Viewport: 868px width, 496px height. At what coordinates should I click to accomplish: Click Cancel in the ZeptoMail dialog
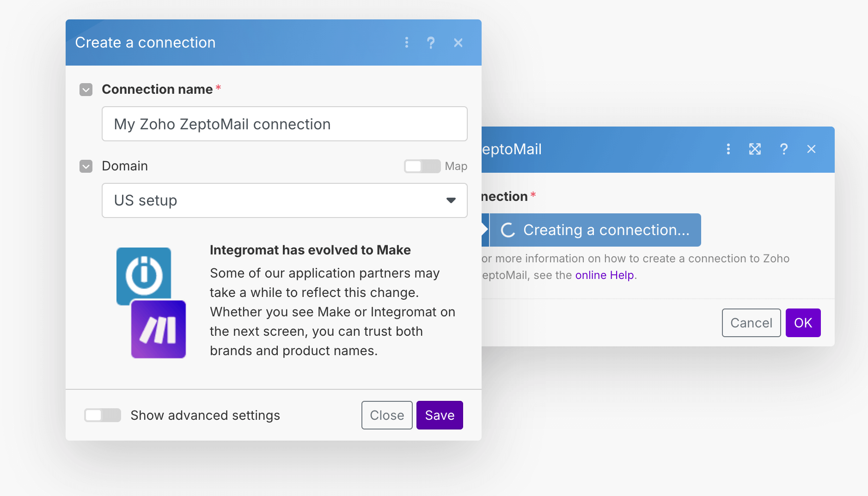751,323
